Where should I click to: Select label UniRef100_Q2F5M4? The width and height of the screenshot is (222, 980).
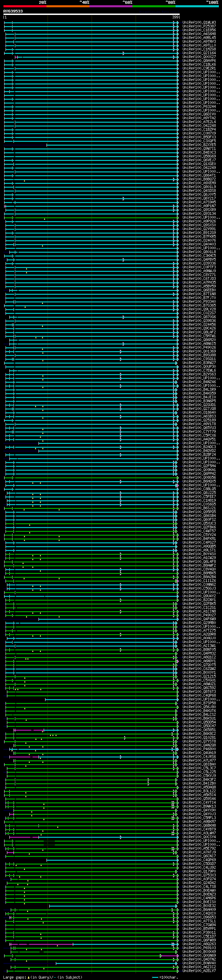[x=199, y=465]
